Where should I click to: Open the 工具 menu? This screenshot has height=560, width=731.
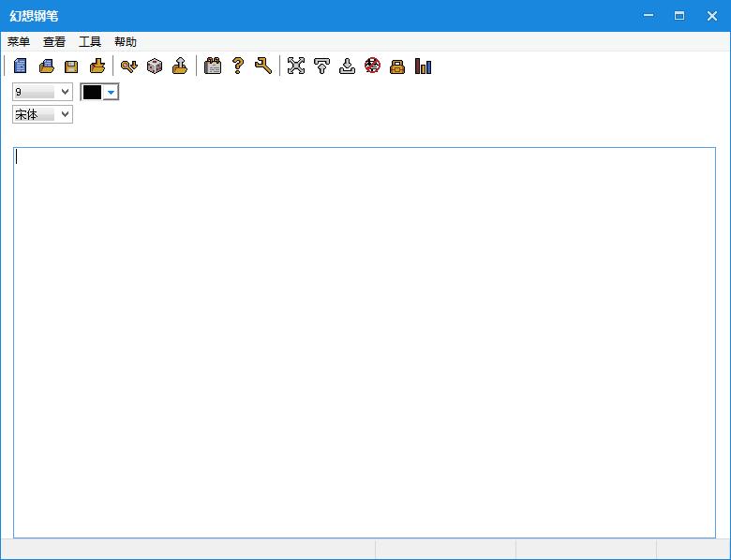tap(90, 42)
